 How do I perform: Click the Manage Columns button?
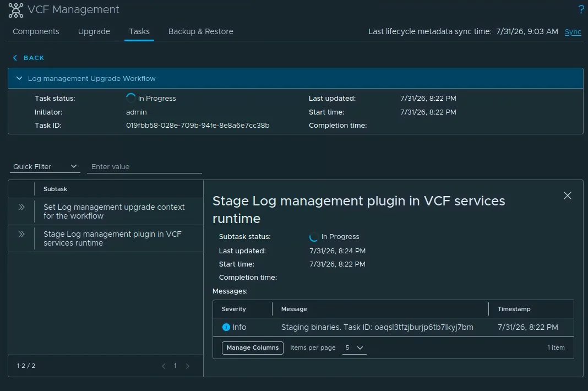pos(252,348)
